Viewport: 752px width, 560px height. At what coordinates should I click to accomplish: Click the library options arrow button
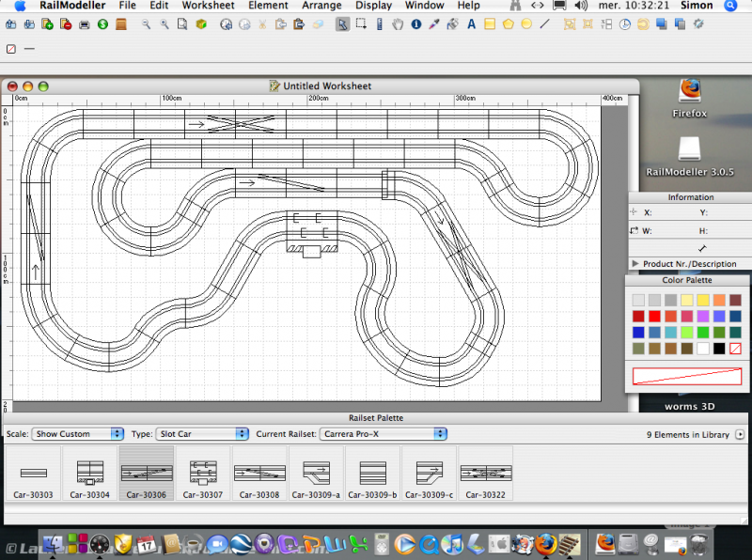[x=741, y=435]
